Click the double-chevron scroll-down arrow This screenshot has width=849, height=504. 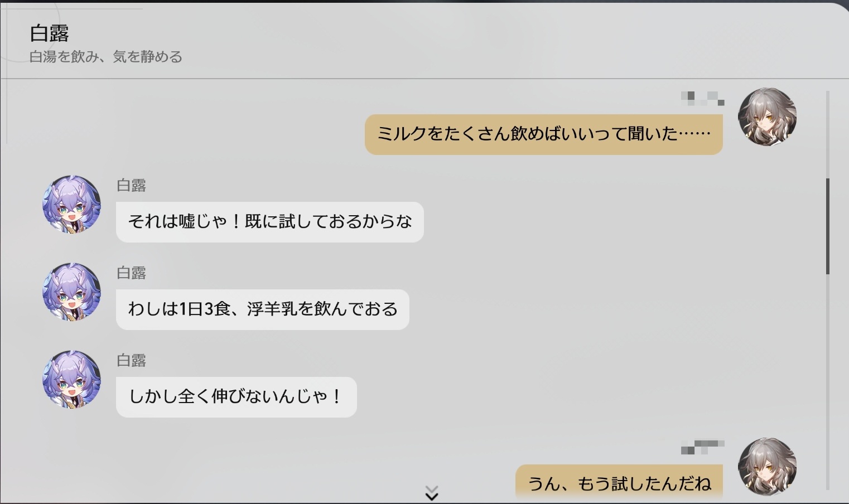(x=432, y=493)
